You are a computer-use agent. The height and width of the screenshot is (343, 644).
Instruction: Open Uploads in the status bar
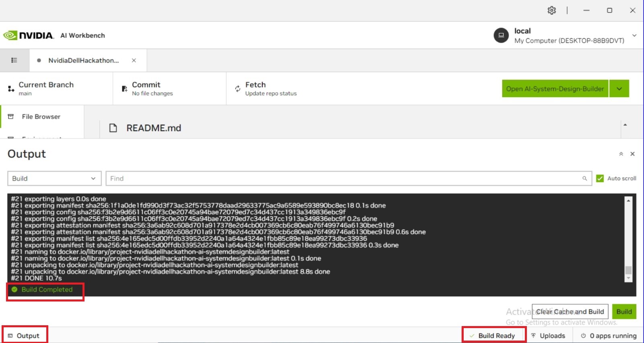(548, 336)
